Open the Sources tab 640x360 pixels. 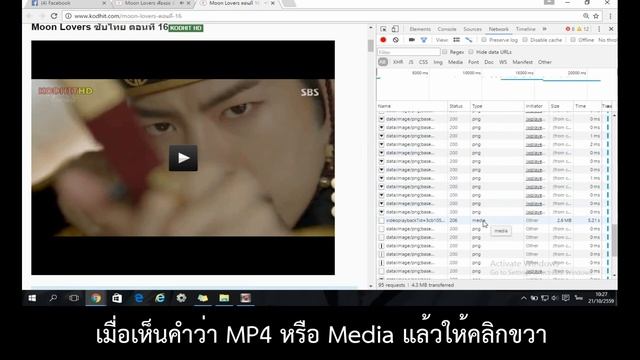click(x=473, y=29)
